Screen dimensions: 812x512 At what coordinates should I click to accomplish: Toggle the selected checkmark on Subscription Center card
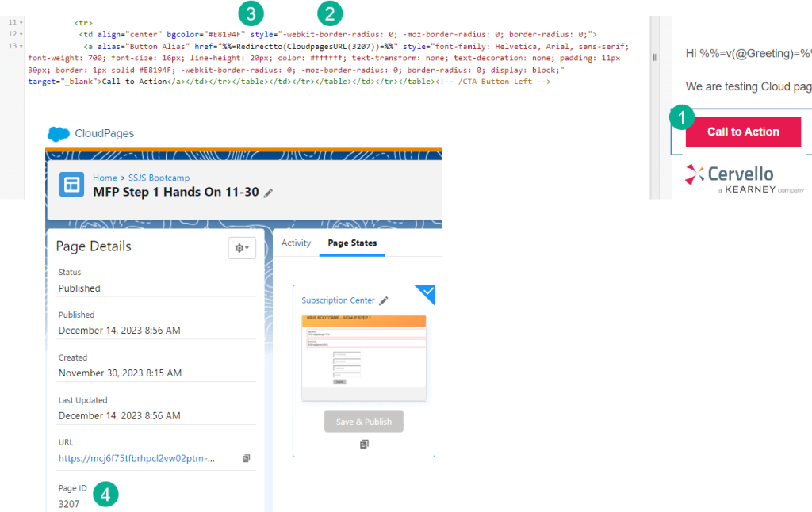pyautogui.click(x=427, y=292)
